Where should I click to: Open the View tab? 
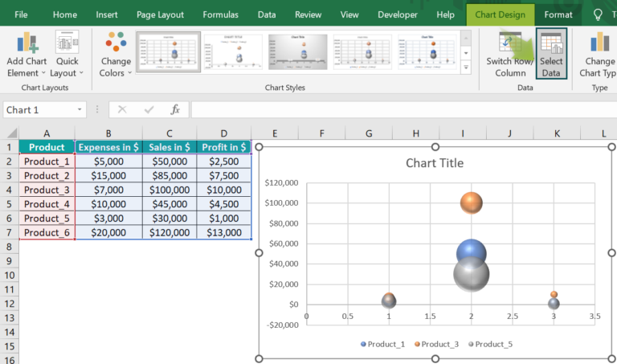click(x=349, y=14)
